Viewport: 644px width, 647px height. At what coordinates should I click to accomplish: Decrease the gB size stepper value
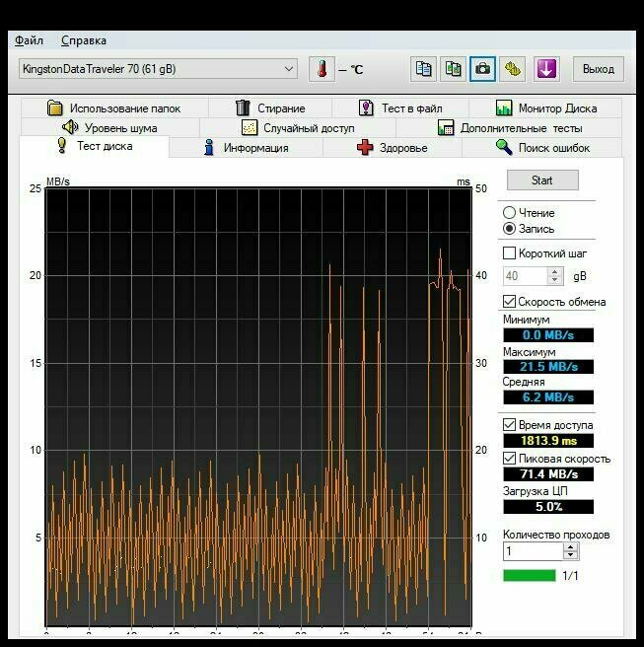coord(555,280)
